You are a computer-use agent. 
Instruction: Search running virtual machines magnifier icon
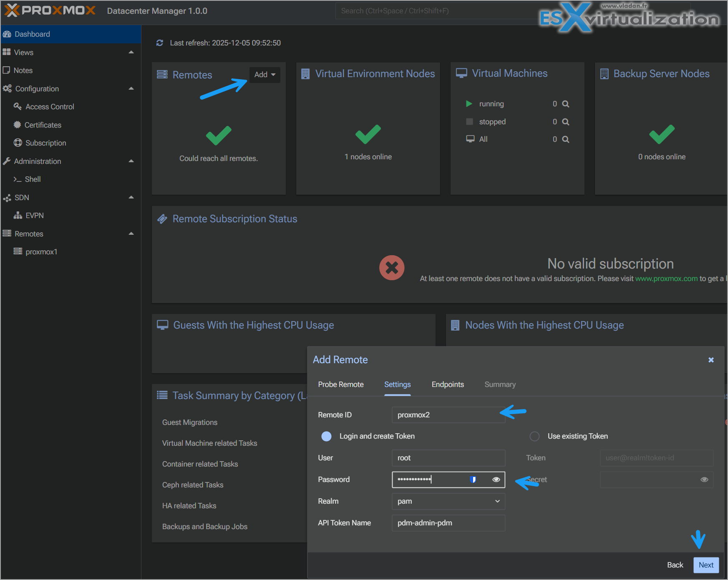coord(565,104)
